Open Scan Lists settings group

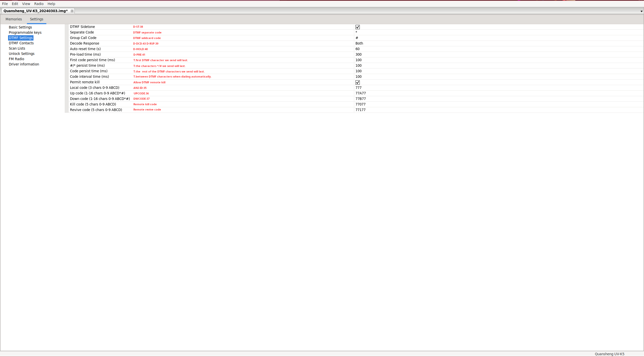[17, 48]
